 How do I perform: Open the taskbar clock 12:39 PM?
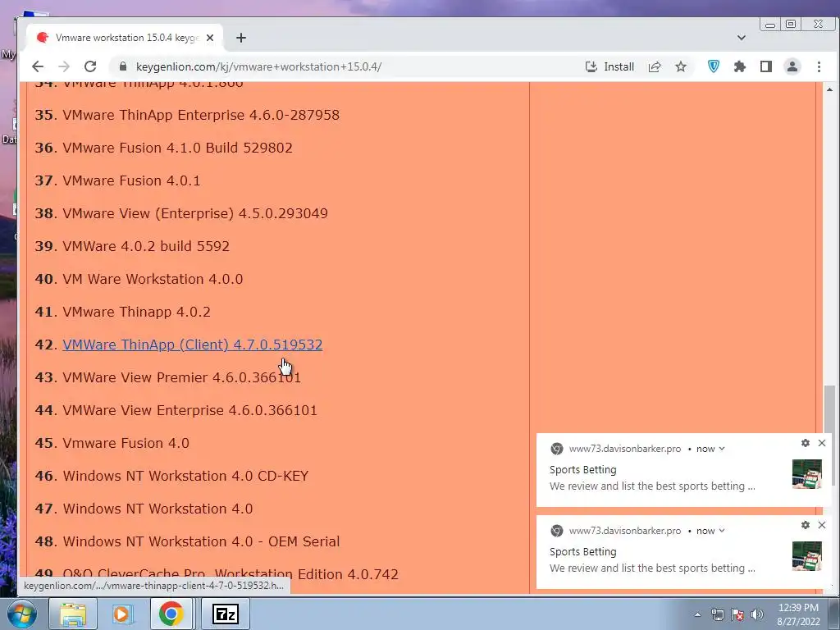pyautogui.click(x=798, y=614)
